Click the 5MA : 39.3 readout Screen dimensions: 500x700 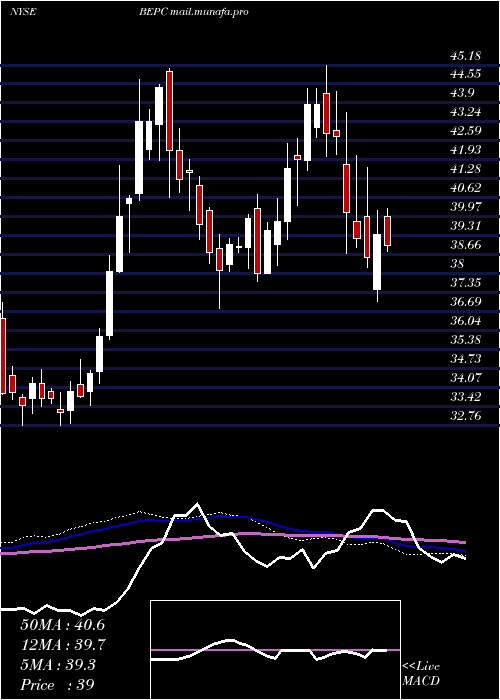pyautogui.click(x=58, y=665)
